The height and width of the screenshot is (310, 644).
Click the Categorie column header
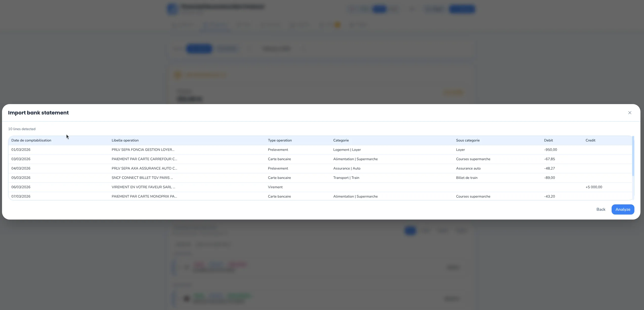pos(341,140)
